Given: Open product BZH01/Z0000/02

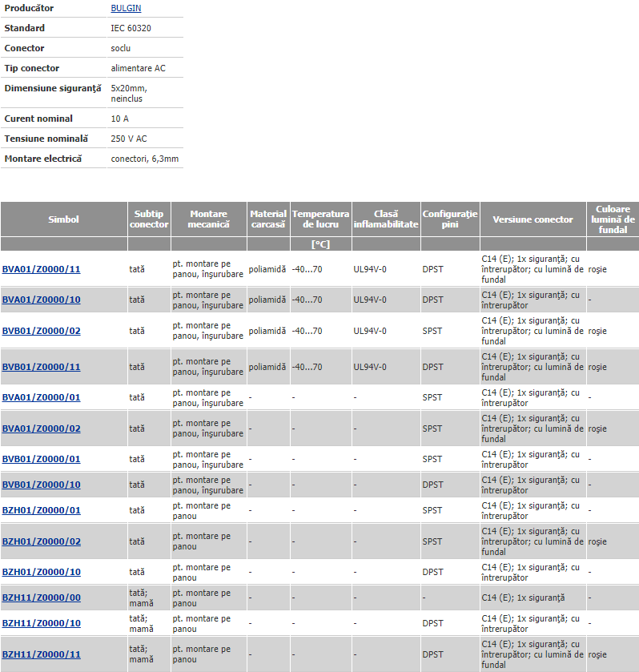Looking at the screenshot, I should 41,541.
